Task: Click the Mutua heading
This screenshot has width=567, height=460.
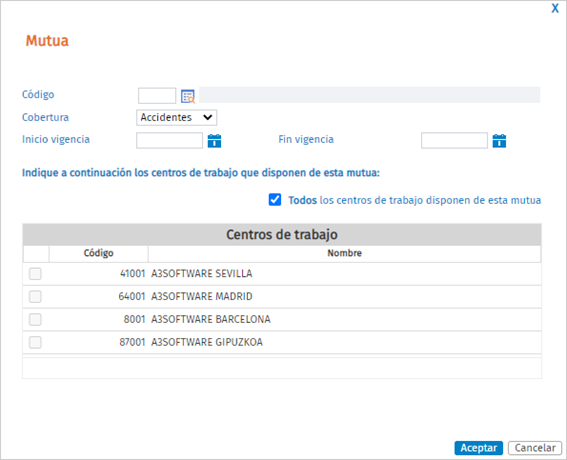Action: pos(47,41)
